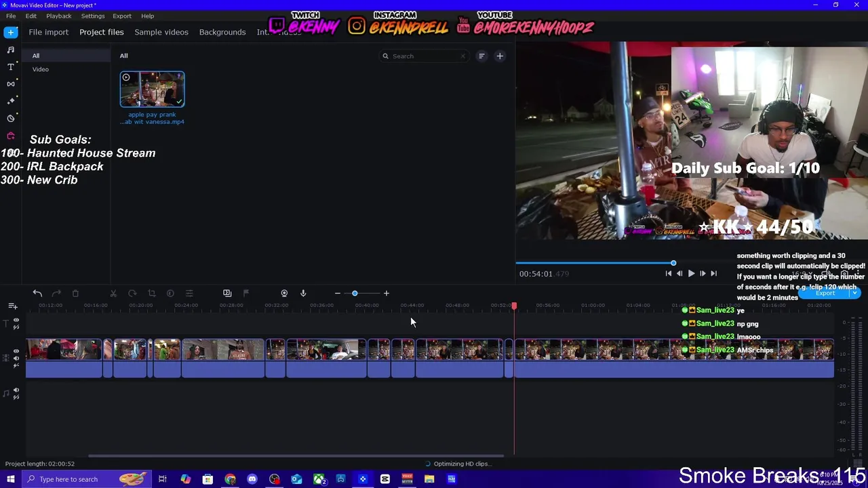
Task: Open the import media plus tab
Action: pyautogui.click(x=11, y=32)
